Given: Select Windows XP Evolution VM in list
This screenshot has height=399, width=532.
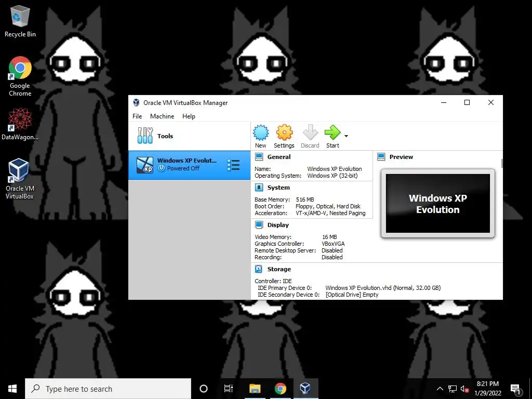Looking at the screenshot, I should tap(189, 165).
